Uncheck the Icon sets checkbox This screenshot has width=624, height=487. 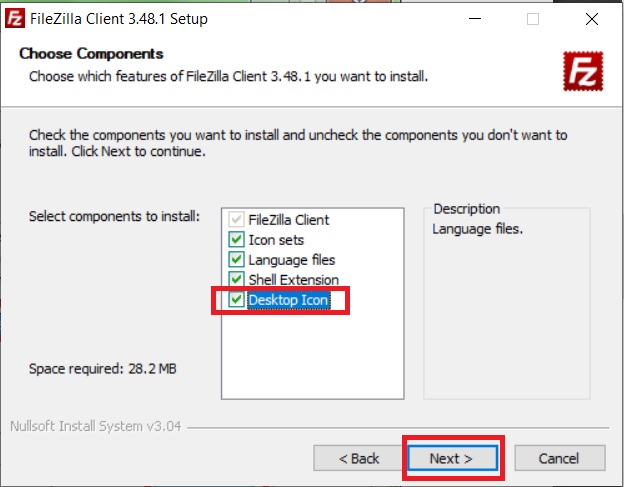coord(236,240)
